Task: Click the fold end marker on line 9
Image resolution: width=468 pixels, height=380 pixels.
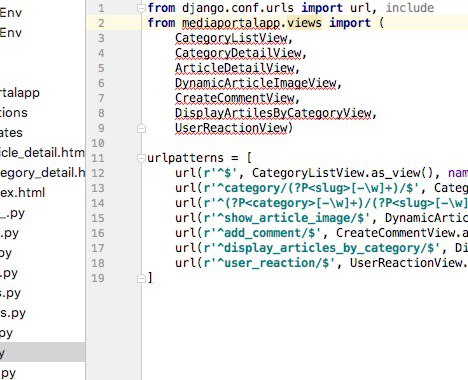Action: [x=141, y=128]
